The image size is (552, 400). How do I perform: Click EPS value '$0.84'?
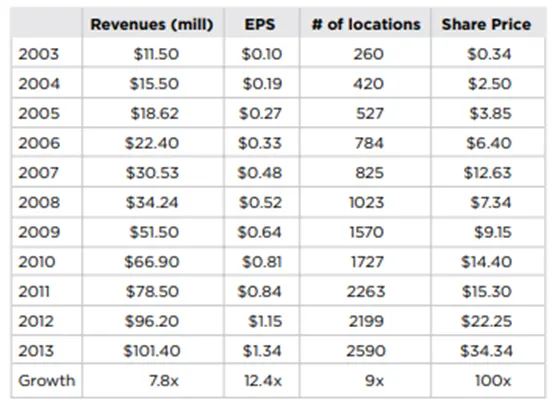tap(259, 292)
